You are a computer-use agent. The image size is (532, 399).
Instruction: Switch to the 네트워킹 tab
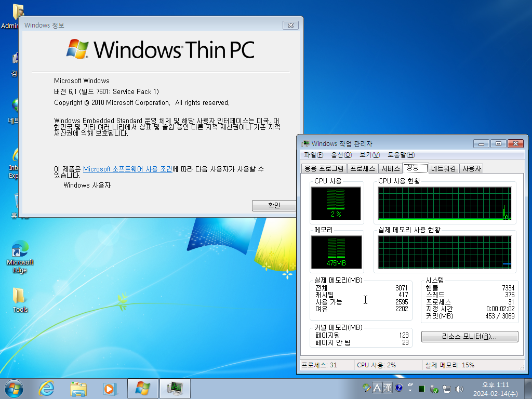click(444, 169)
